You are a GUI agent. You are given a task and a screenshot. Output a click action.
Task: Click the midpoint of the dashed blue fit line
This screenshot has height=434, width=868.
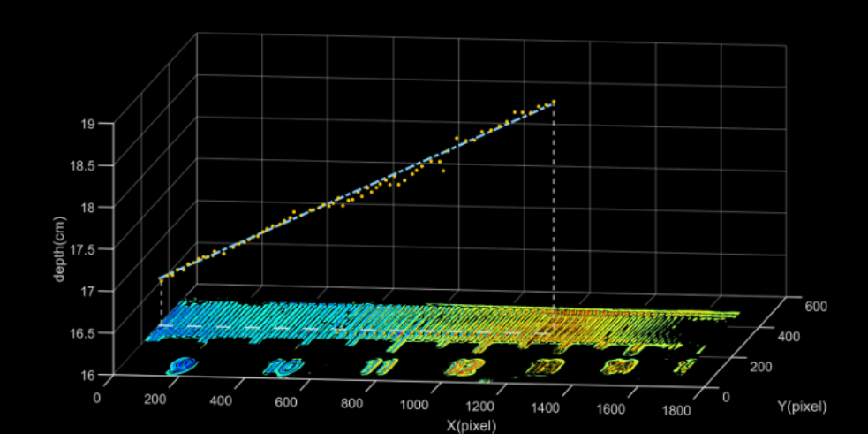tap(357, 191)
